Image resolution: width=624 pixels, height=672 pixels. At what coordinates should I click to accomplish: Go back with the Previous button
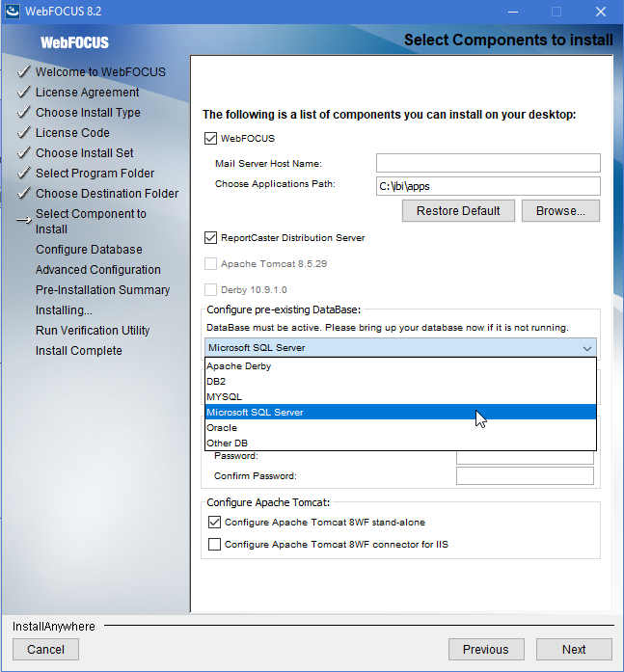[x=486, y=650]
